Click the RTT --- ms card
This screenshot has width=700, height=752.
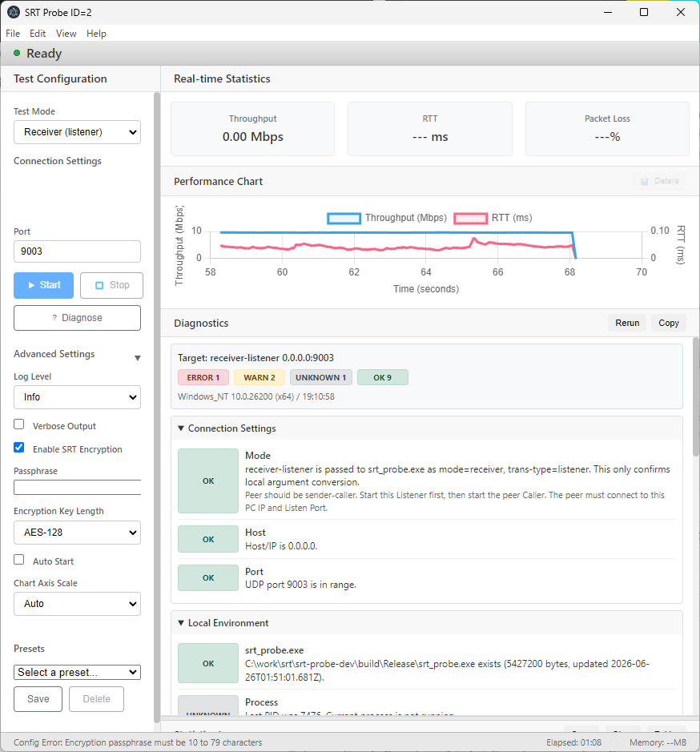click(x=430, y=129)
